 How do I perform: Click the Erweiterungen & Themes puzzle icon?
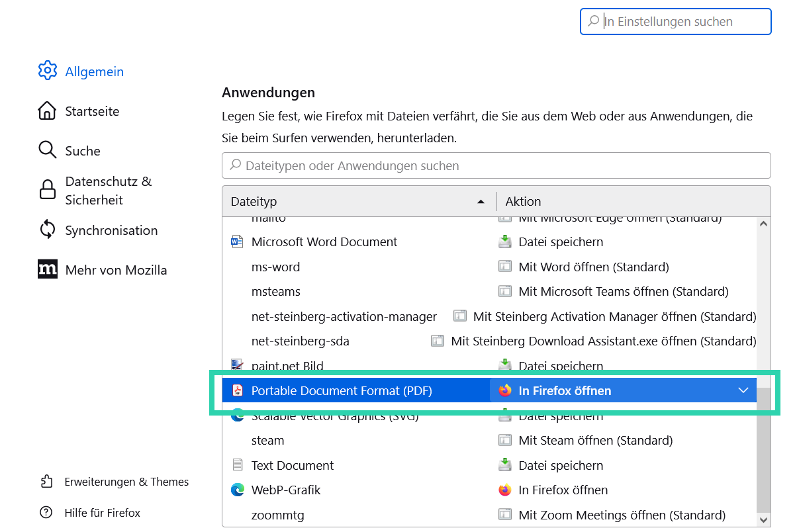click(46, 482)
